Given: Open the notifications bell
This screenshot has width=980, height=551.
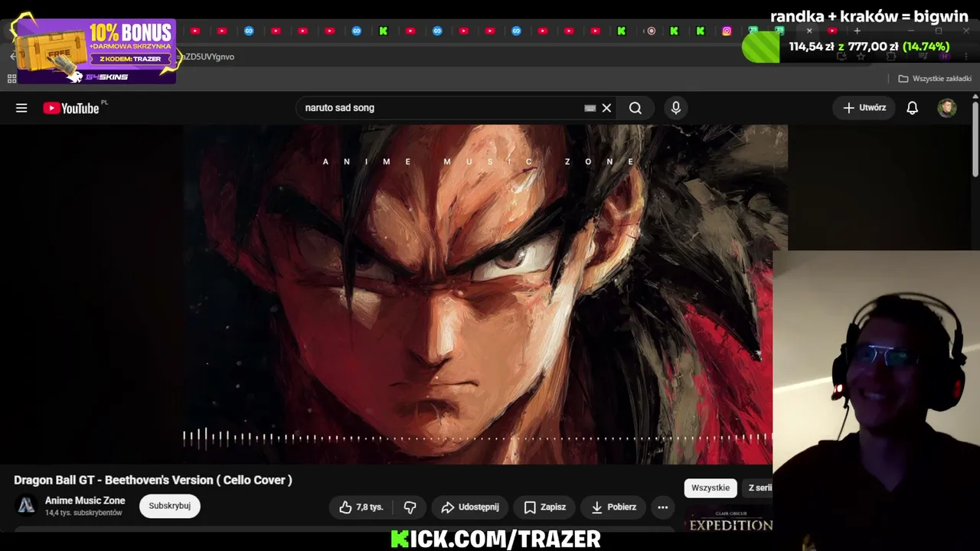Looking at the screenshot, I should 912,108.
